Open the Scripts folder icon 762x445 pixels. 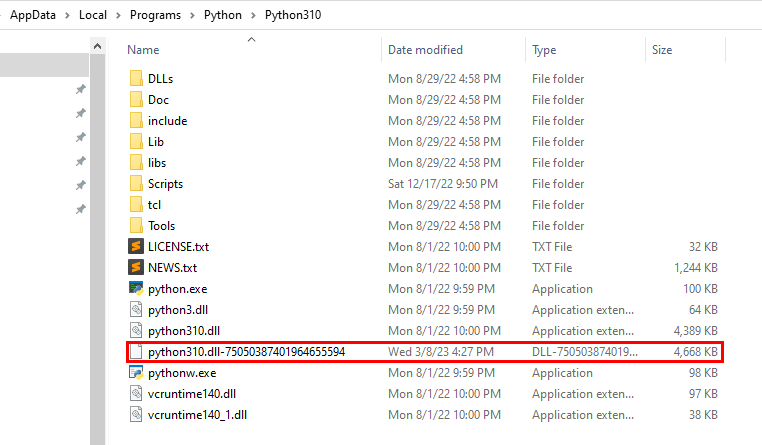click(137, 183)
